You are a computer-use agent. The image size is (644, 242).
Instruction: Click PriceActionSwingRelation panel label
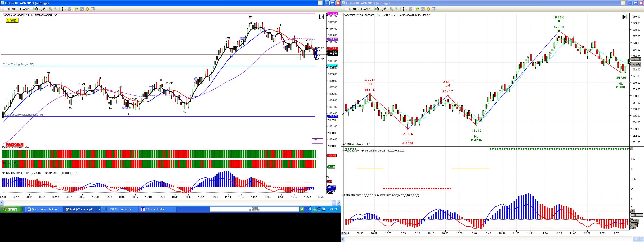(374, 151)
